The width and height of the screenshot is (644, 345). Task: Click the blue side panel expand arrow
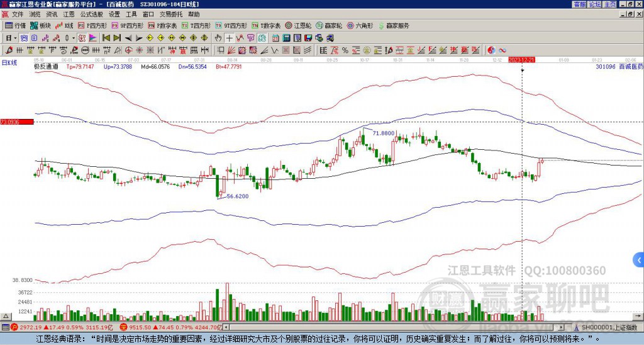click(639, 260)
